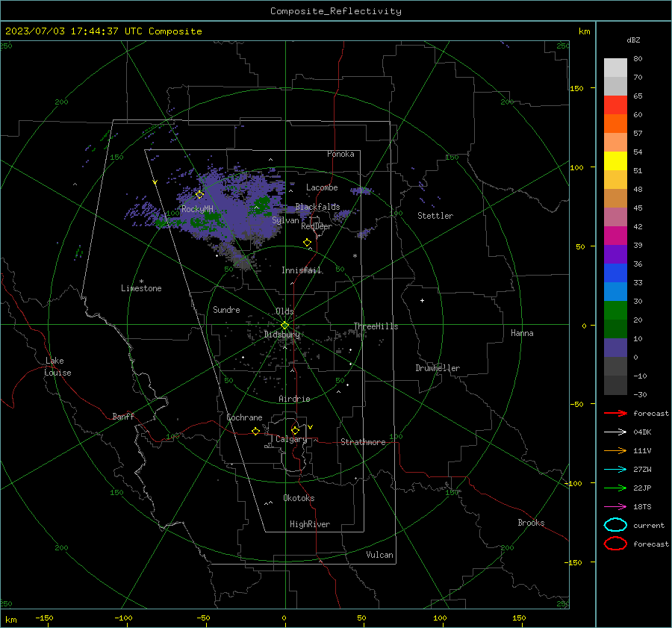The image size is (672, 628).
Task: Click the Cochrane town label
Action: pyautogui.click(x=244, y=417)
